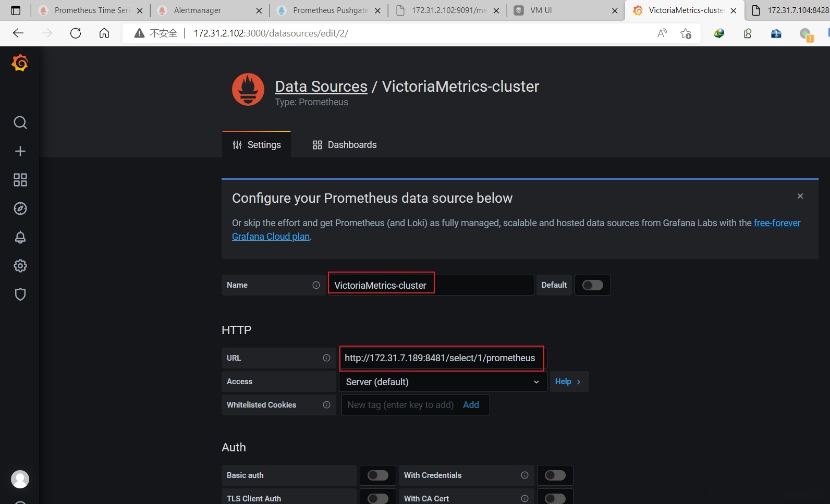Open the Grafana search icon in sidebar
Viewport: 830px width, 504px height.
(x=20, y=122)
